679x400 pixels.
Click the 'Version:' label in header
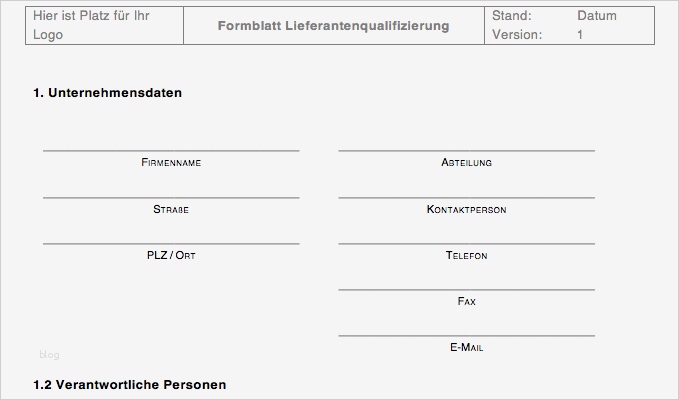point(517,35)
